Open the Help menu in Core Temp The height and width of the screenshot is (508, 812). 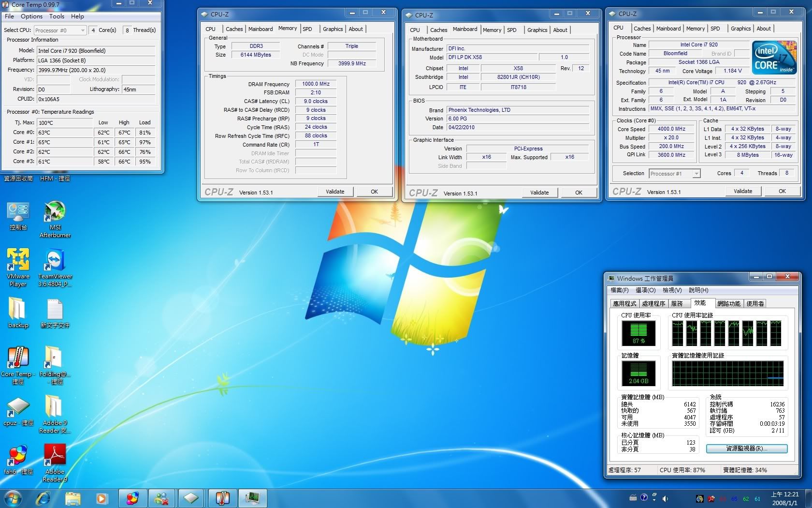[77, 16]
